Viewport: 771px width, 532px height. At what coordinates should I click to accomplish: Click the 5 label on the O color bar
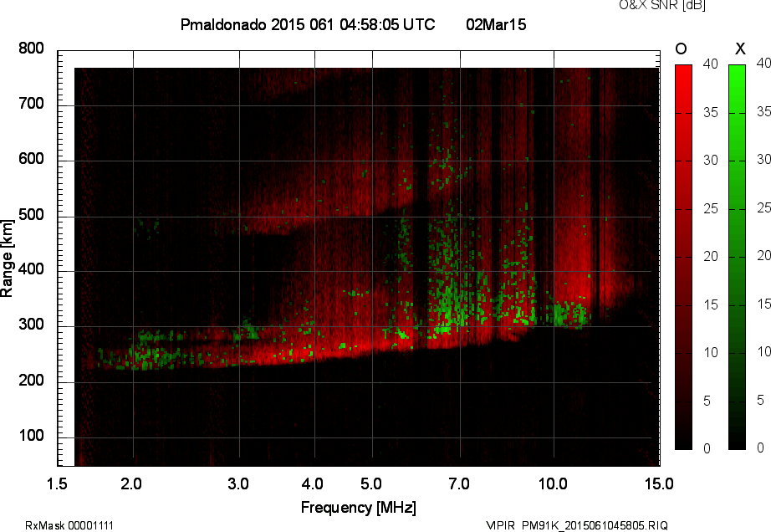coord(707,402)
